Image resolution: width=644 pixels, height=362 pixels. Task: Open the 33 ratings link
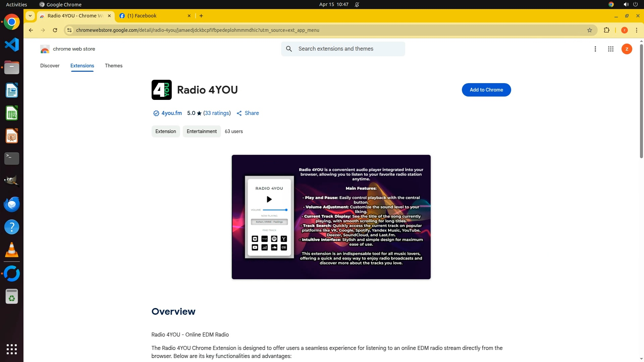pyautogui.click(x=217, y=113)
